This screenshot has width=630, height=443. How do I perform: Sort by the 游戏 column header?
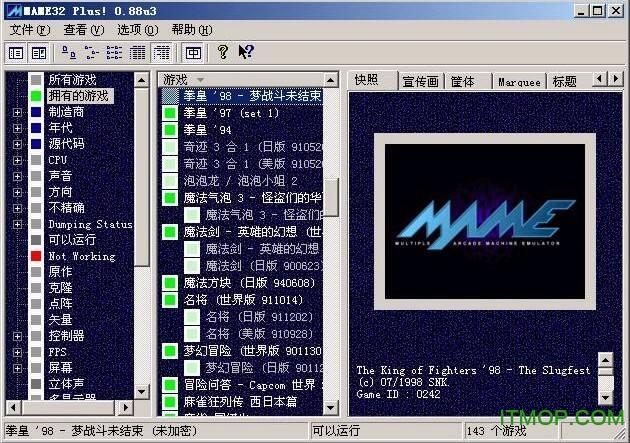[240, 80]
